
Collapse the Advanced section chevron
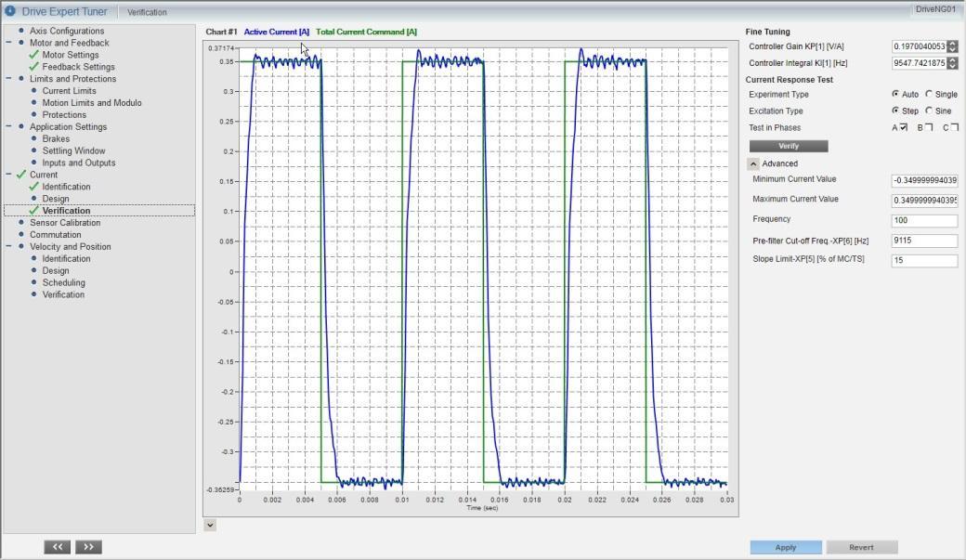[x=753, y=163]
